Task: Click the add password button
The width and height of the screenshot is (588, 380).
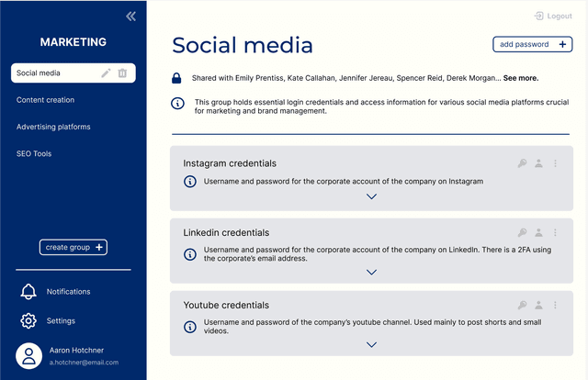Action: click(532, 44)
